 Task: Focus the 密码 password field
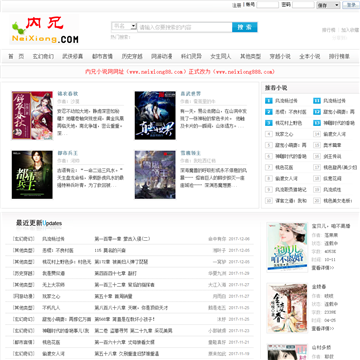coord(303,5)
